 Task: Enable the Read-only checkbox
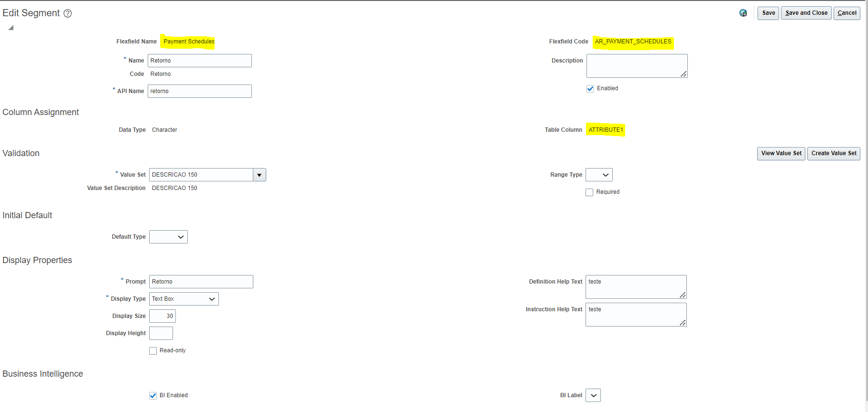tap(153, 350)
